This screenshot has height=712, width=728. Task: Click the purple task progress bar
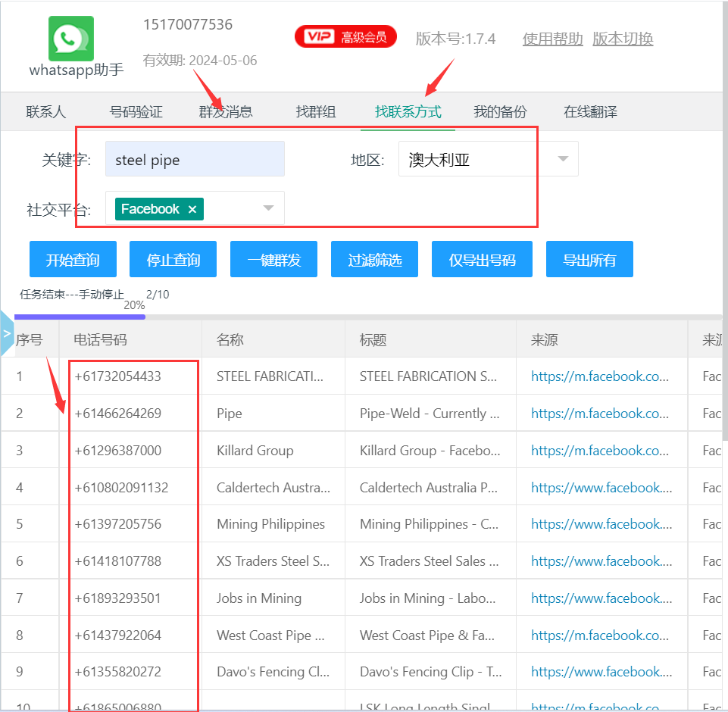80,317
